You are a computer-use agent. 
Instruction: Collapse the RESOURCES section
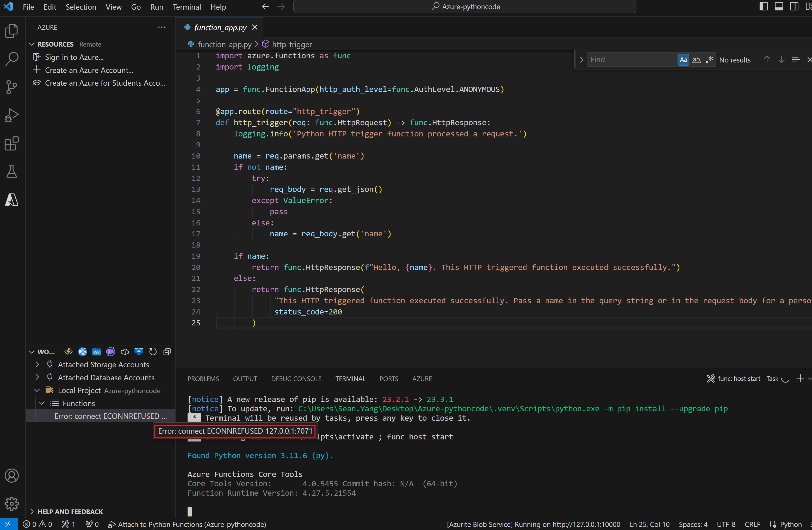32,44
